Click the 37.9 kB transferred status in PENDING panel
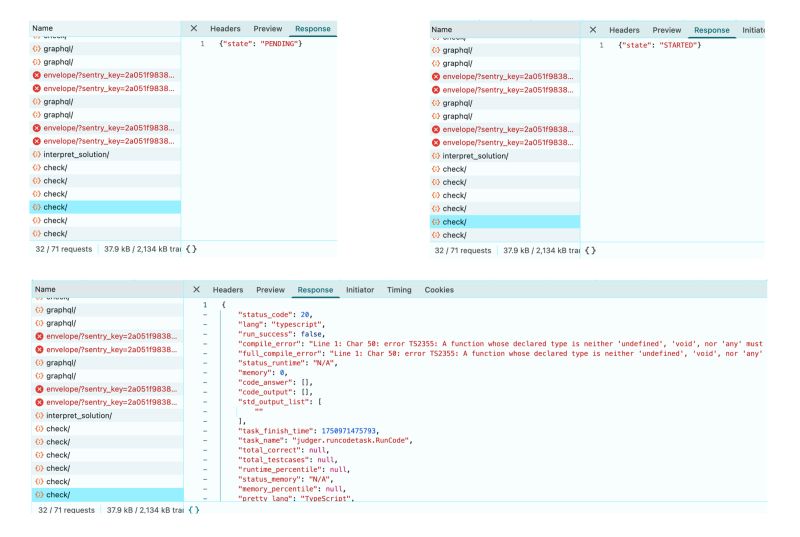This screenshot has width=800, height=537. pyautogui.click(x=142, y=249)
